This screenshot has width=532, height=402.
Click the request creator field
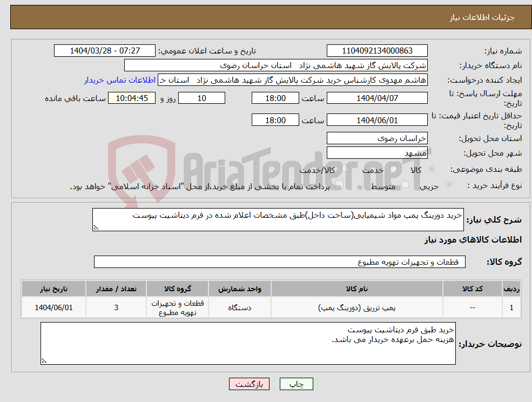[292, 80]
